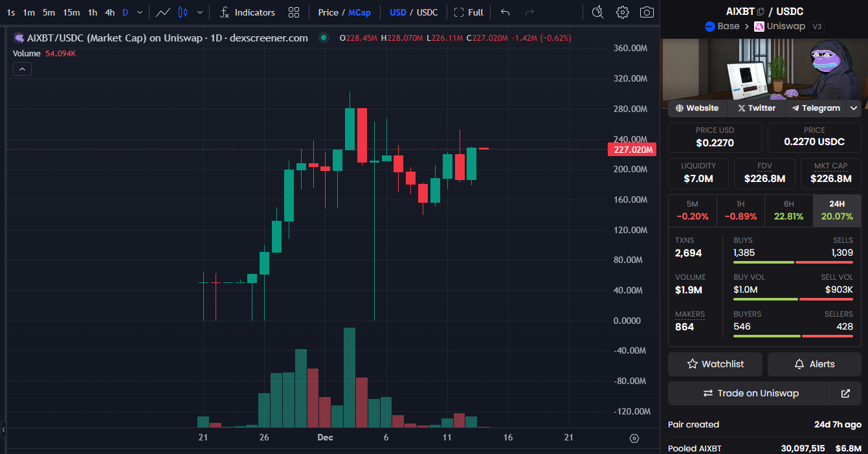Click the Trade on Uniswap button
Viewport: 868px width, 454px height.
749,393
